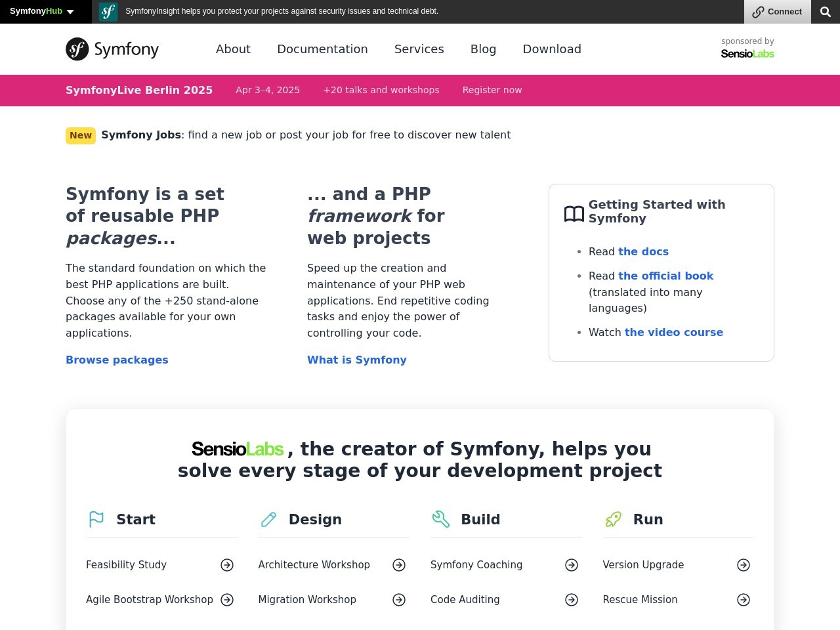Click arrow icon beside Code Auditing
The image size is (840, 630).
572,600
